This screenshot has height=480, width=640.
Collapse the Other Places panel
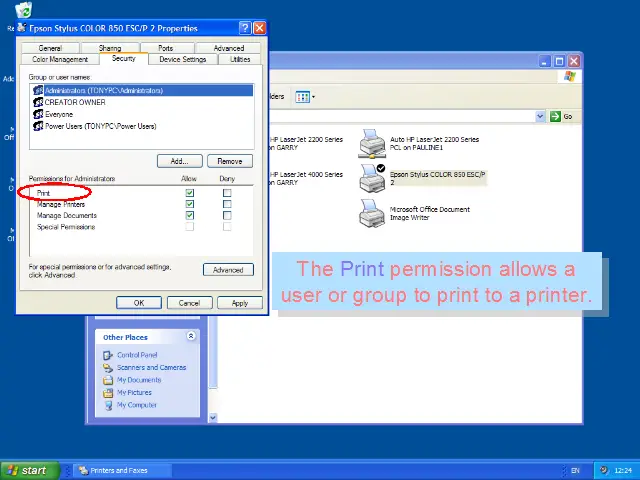point(191,336)
